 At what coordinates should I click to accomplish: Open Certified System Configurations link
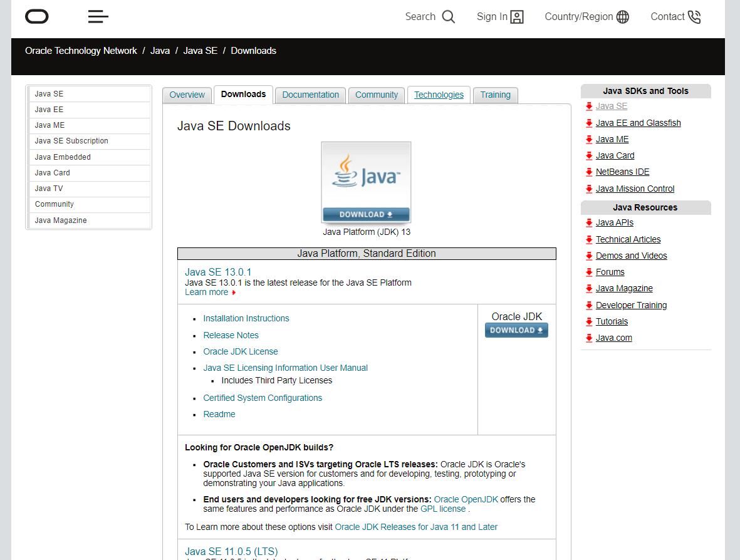tap(263, 398)
